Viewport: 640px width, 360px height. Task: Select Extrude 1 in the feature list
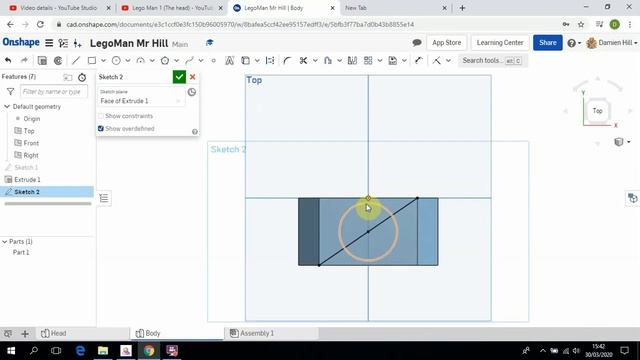27,180
